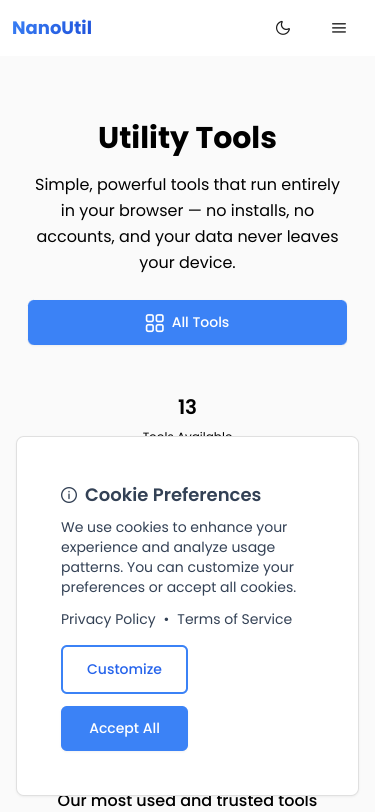Click the 'Our most used and trusted tools' text
The height and width of the screenshot is (812, 375).
click(x=188, y=802)
